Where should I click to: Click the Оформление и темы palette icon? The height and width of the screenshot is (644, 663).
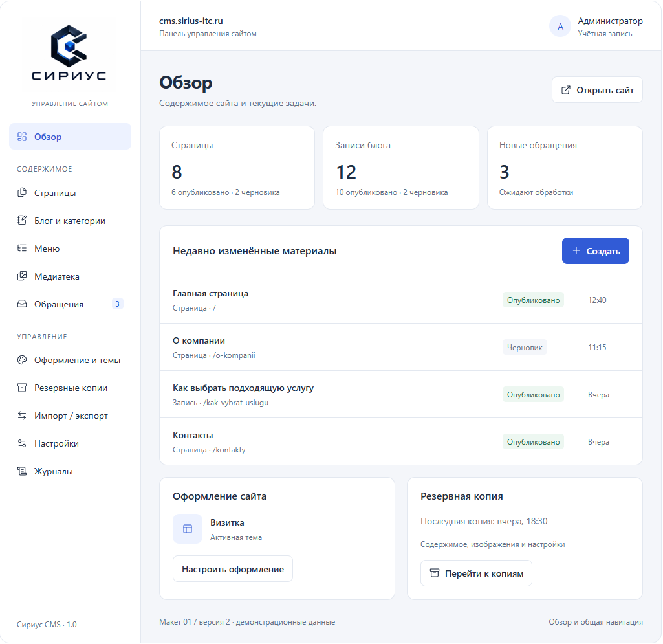pyautogui.click(x=22, y=360)
